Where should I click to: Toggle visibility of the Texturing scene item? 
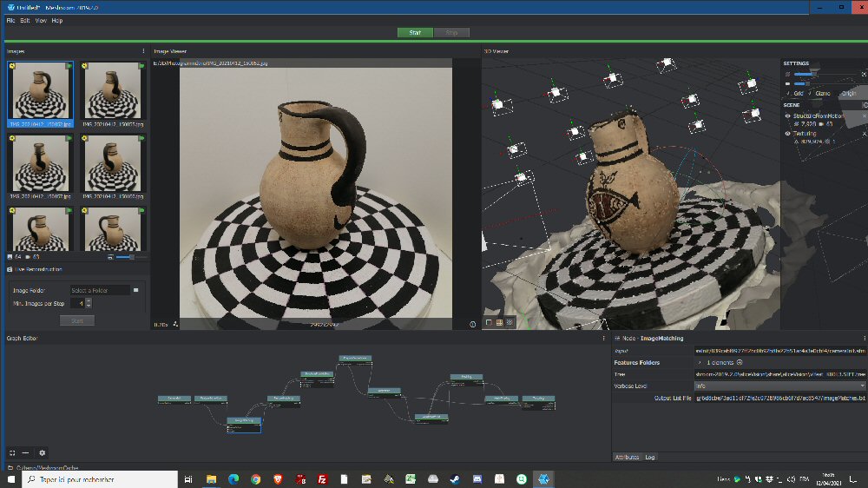(x=788, y=134)
